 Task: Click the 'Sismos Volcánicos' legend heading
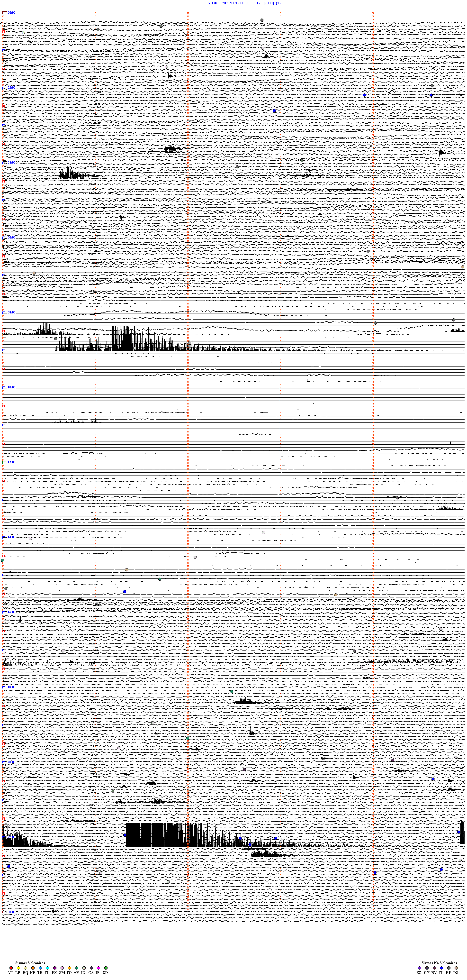coord(30,963)
